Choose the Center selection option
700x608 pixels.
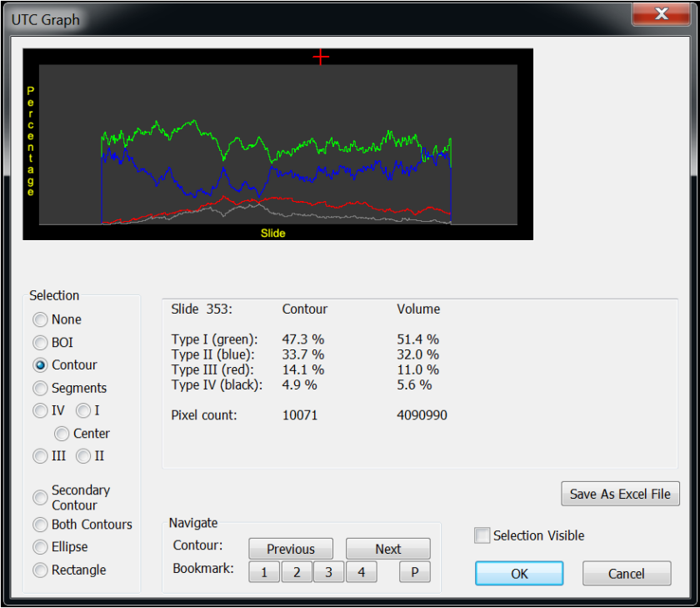pyautogui.click(x=62, y=433)
